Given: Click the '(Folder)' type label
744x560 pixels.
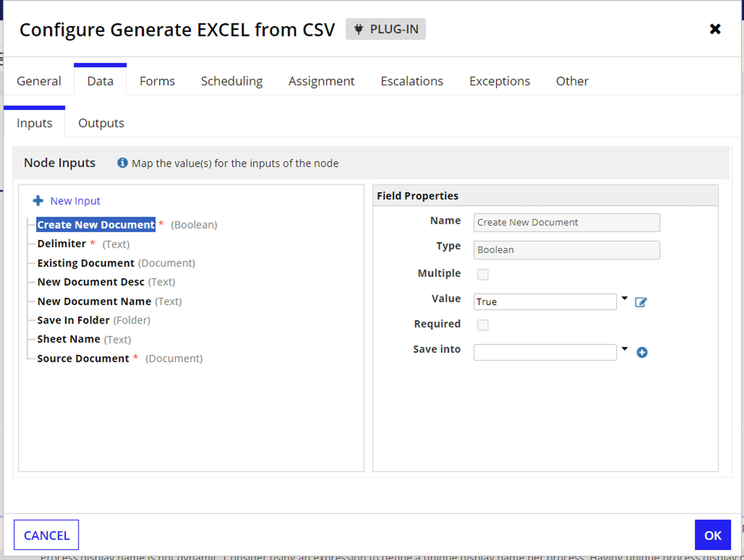Looking at the screenshot, I should click(x=132, y=320).
